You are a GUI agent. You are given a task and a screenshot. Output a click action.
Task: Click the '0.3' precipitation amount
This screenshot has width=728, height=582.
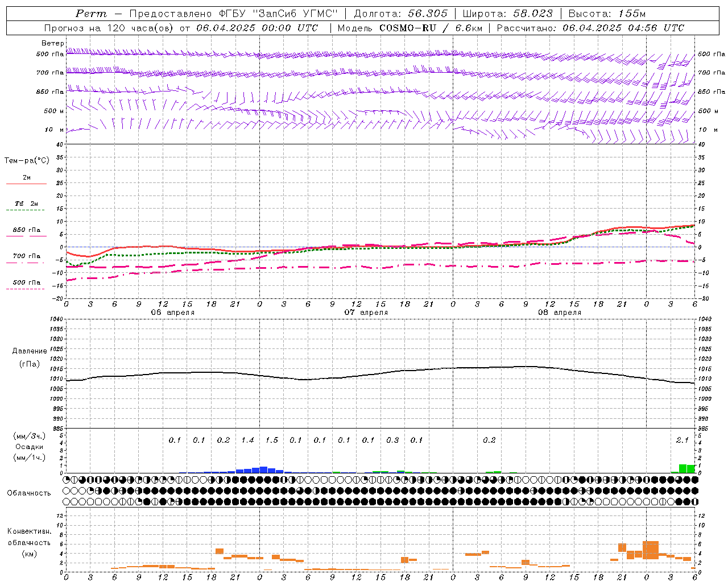click(392, 440)
